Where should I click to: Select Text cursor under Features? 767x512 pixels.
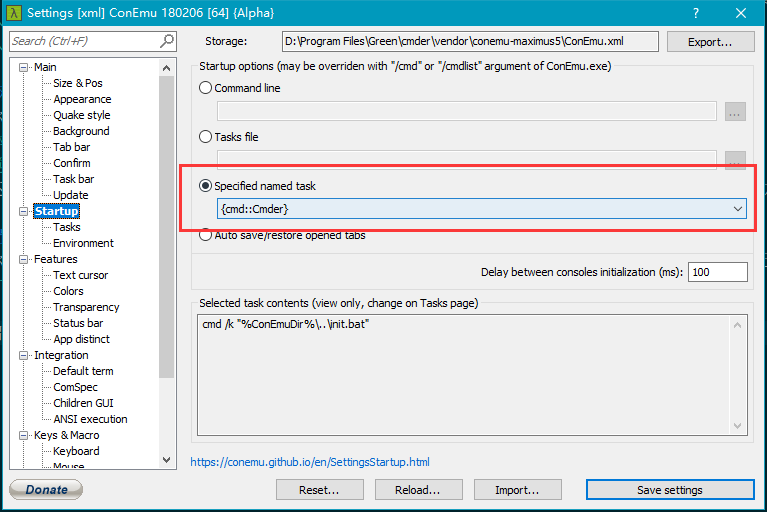point(80,275)
